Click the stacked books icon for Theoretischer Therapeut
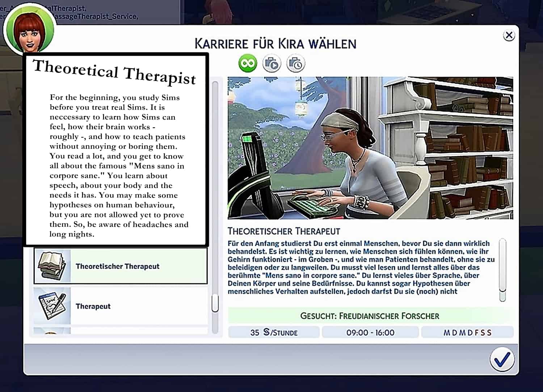This screenshot has height=392, width=543. click(x=52, y=266)
